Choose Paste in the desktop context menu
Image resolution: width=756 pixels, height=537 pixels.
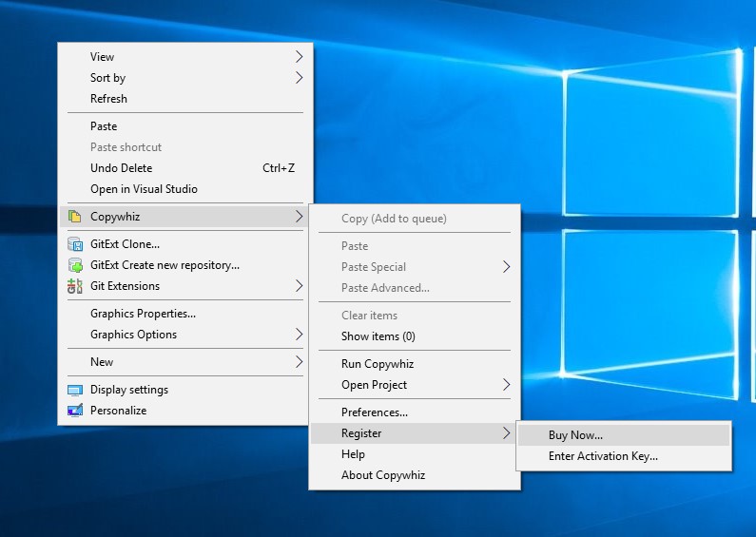(x=185, y=126)
